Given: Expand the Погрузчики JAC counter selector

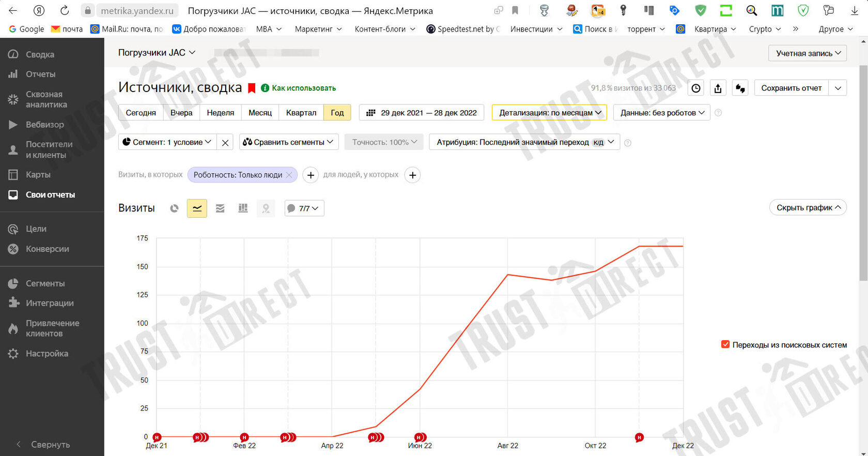Looking at the screenshot, I should (157, 52).
